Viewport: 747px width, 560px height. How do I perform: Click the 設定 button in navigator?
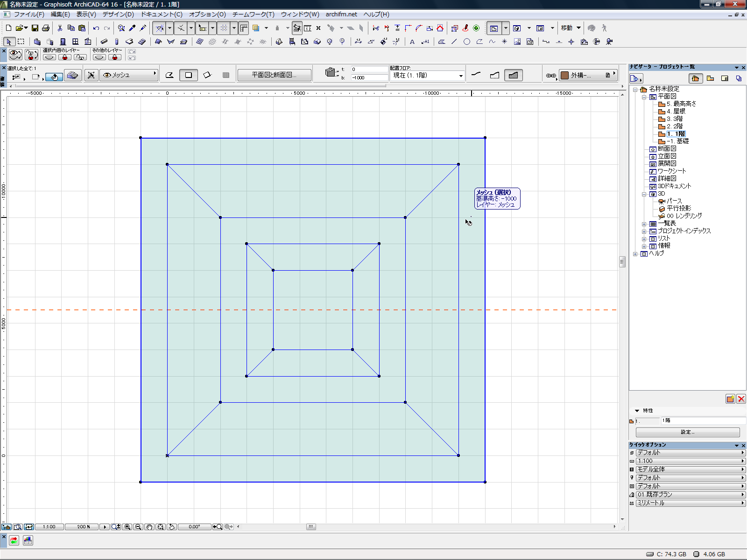pyautogui.click(x=687, y=432)
